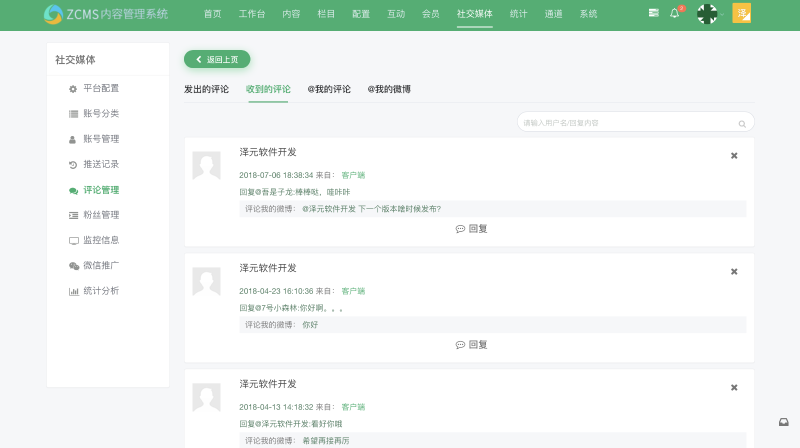The width and height of the screenshot is (800, 448).
Task: Expand the arrow beside user avatar
Action: [x=722, y=14]
